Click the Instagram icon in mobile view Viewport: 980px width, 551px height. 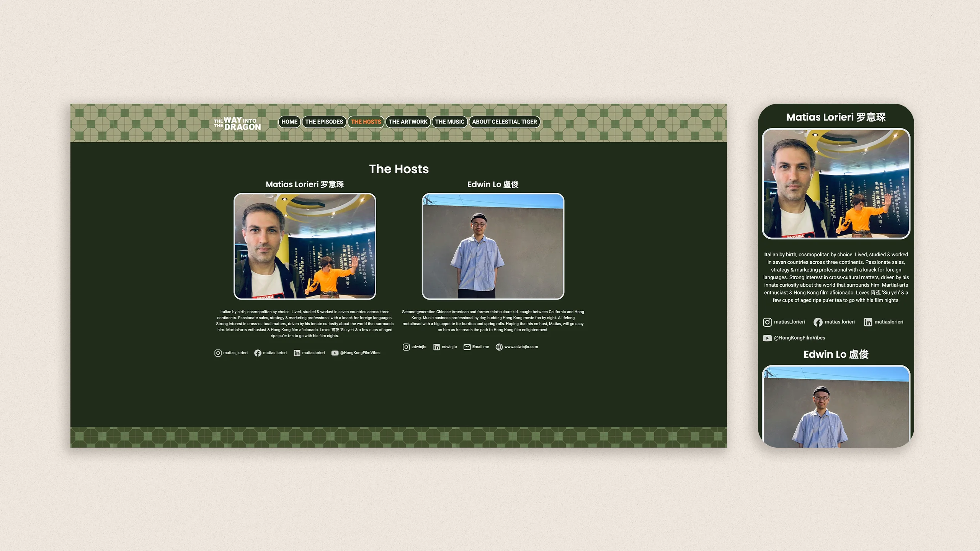(x=767, y=322)
